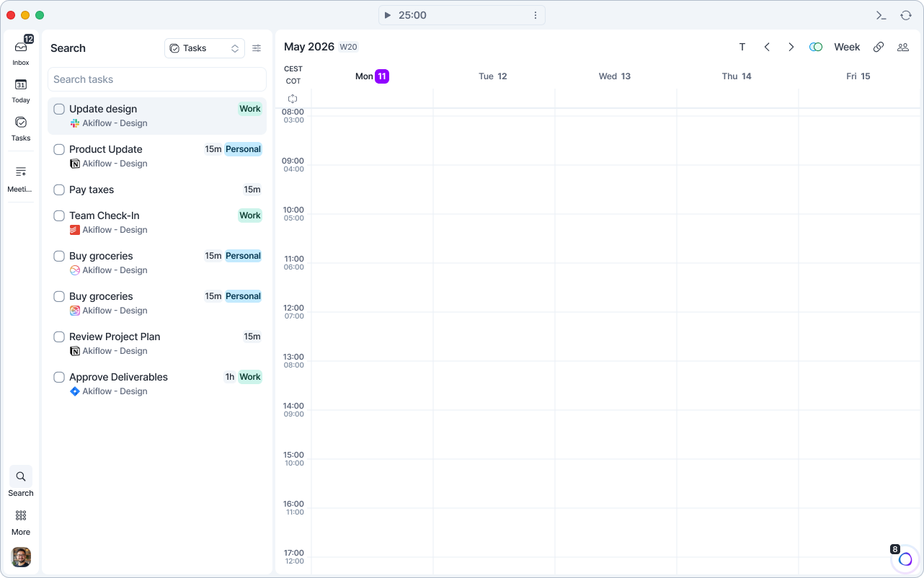
Task: Open the share availability link icon
Action: click(879, 47)
